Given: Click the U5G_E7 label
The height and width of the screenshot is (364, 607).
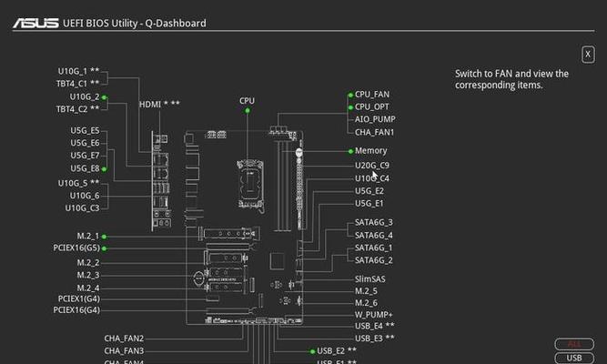Looking at the screenshot, I should point(85,156).
